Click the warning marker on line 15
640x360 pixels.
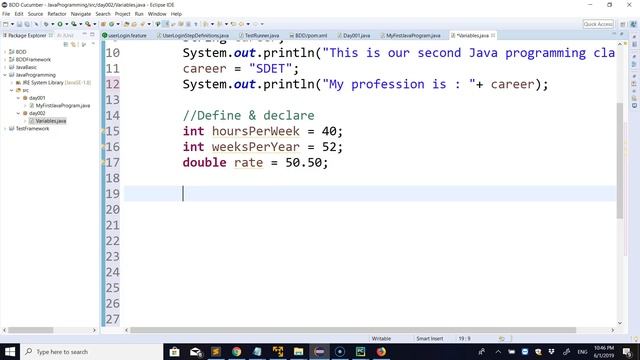tap(103, 131)
